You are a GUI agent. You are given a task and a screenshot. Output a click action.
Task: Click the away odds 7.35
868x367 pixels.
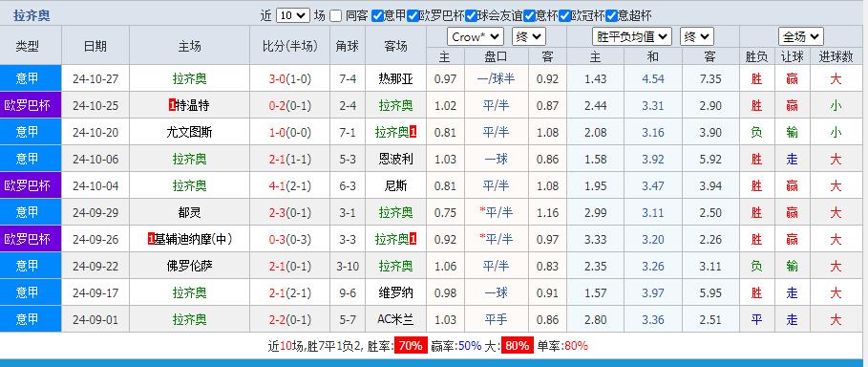(710, 78)
